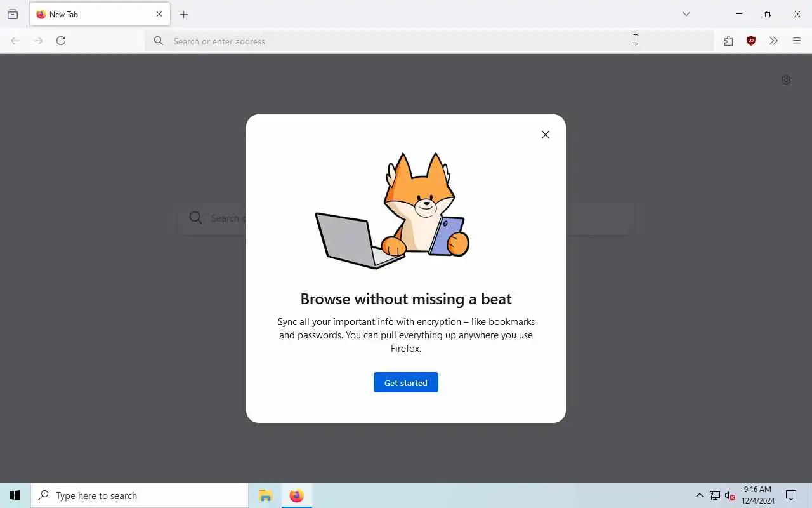
Task: Expand the list all tabs dropdown
Action: click(686, 14)
